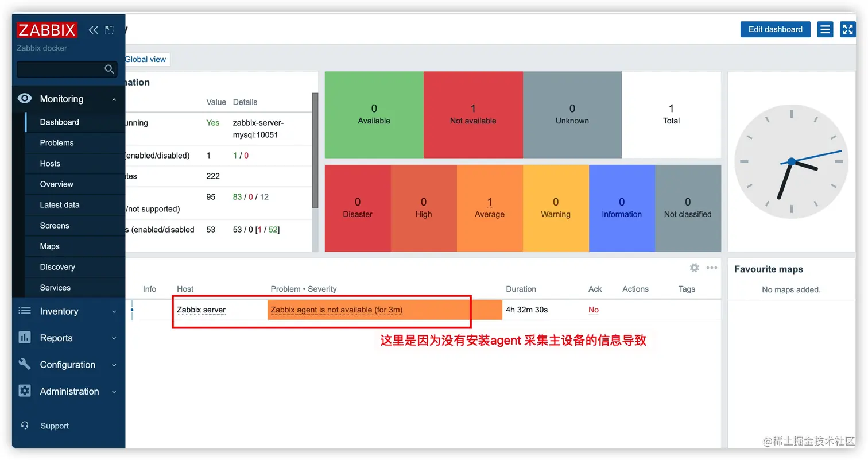Open Latest data menu item
Screen dimensions: 868x460
point(75,204)
